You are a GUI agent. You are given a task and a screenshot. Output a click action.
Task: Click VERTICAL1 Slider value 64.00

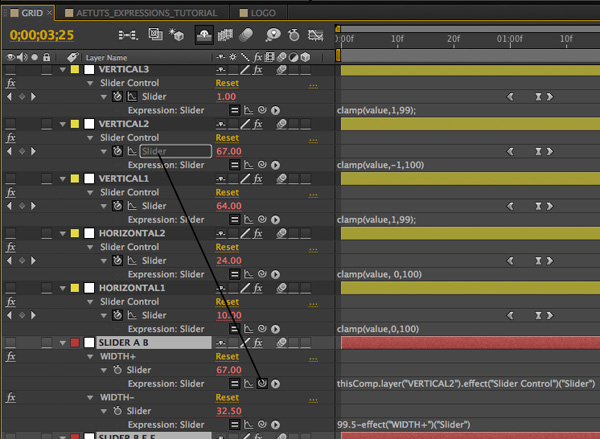tap(229, 206)
